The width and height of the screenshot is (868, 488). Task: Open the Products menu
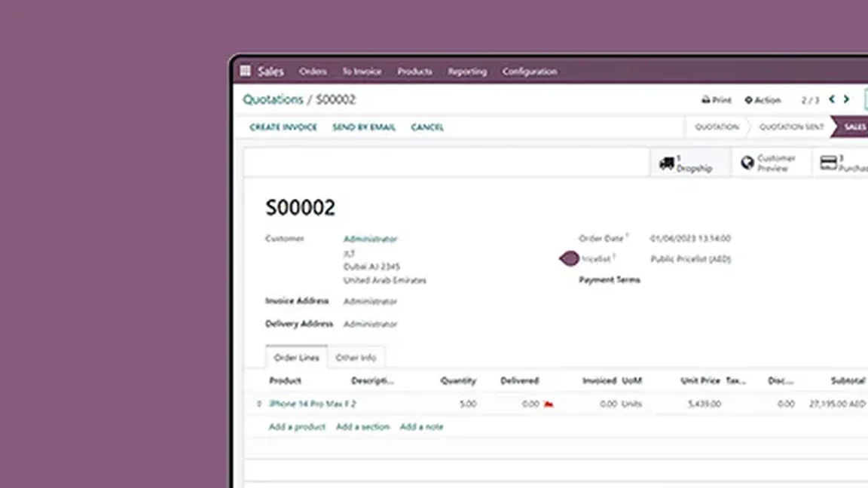tap(414, 72)
